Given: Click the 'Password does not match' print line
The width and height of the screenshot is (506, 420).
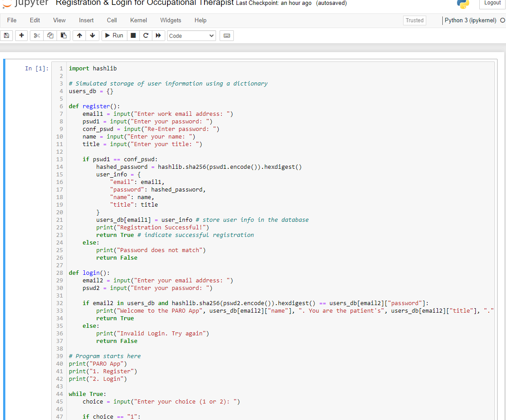Looking at the screenshot, I should tap(151, 250).
